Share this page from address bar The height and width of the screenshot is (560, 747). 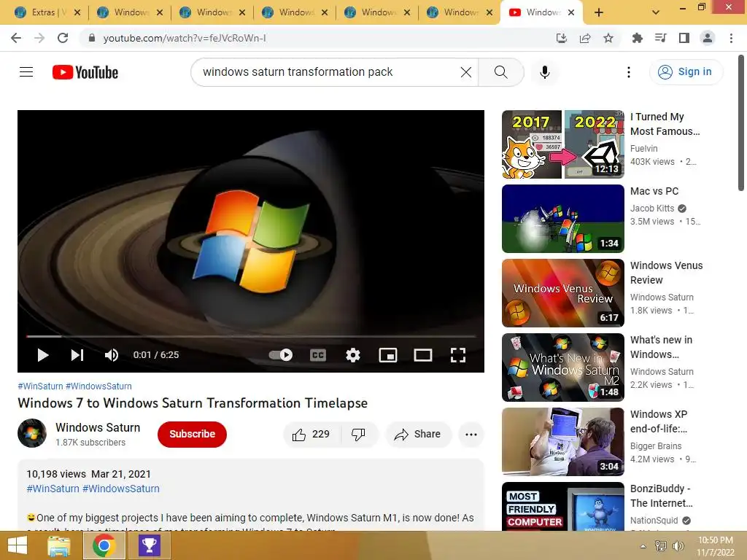click(585, 38)
